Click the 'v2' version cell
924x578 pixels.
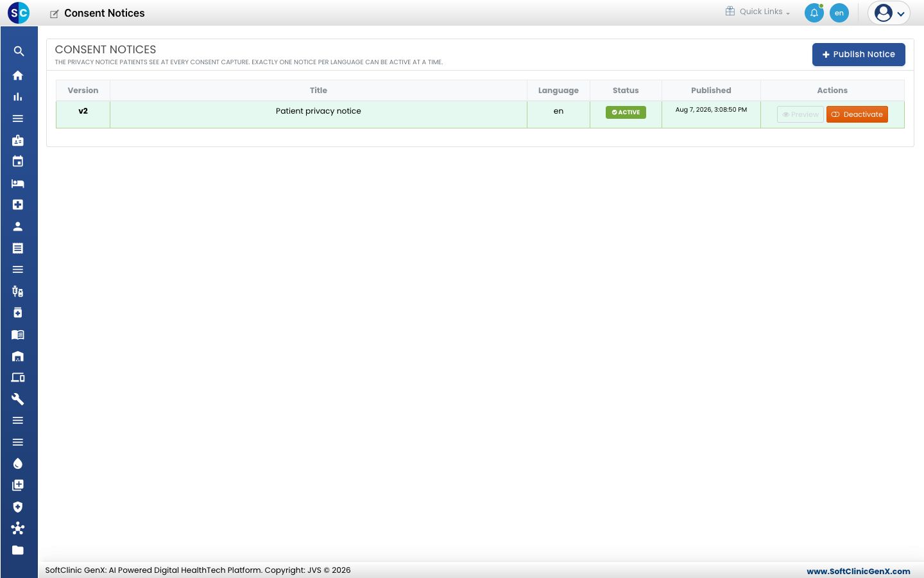click(x=83, y=114)
